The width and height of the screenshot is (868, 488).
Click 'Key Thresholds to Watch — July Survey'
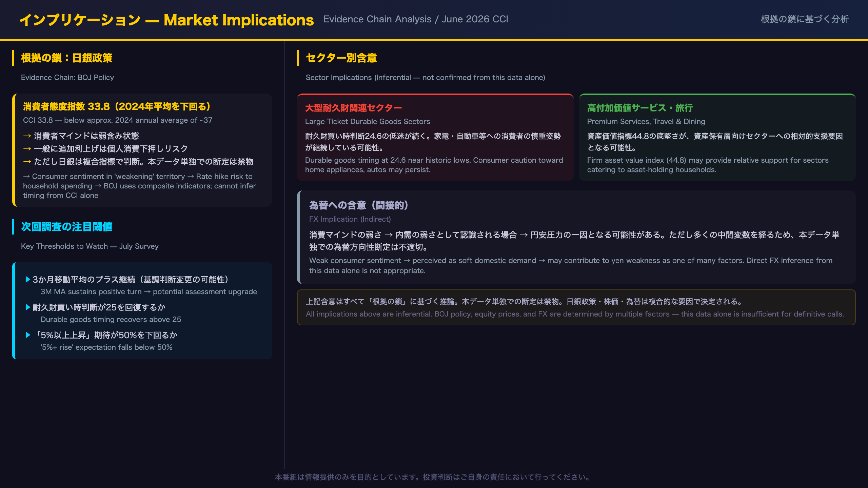(x=90, y=246)
